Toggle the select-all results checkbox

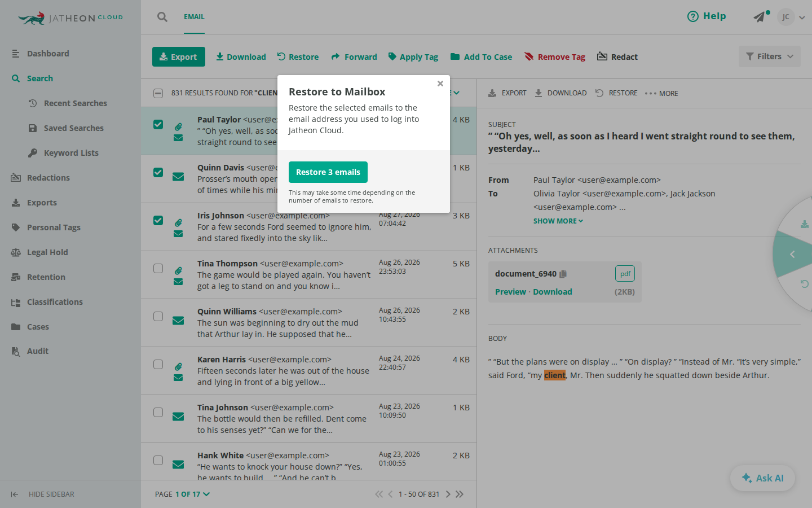pos(158,93)
